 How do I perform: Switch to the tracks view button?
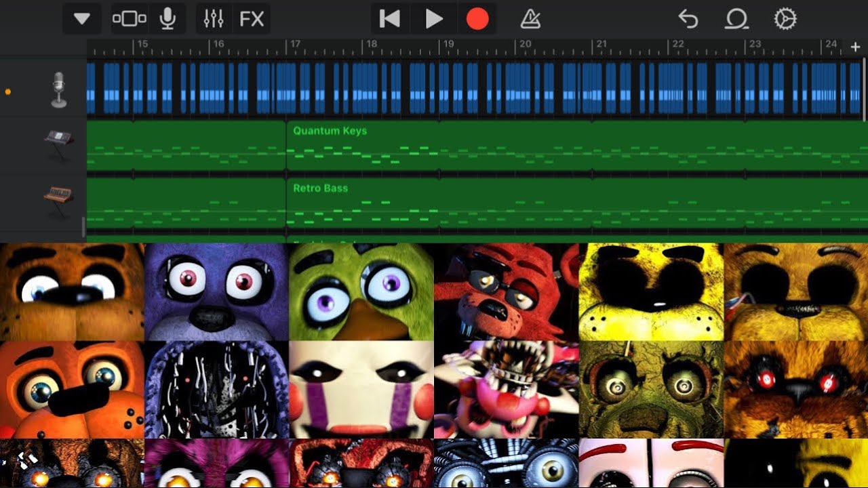[x=129, y=19]
